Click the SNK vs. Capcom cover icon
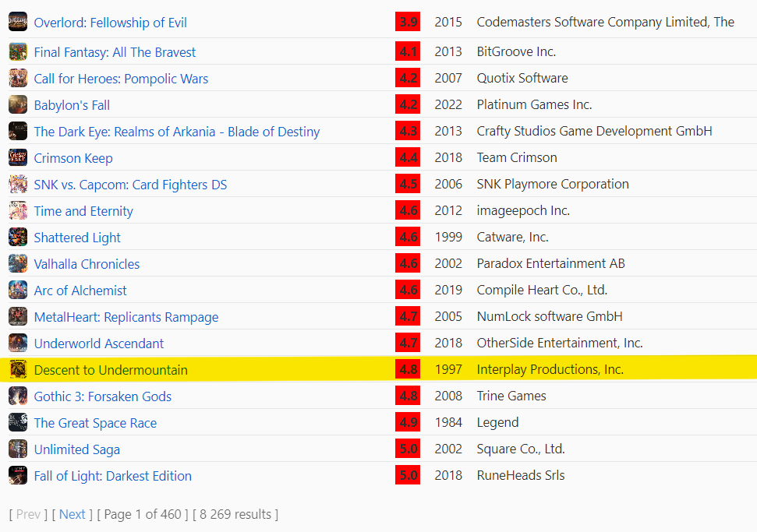This screenshot has height=532, width=757. click(x=18, y=185)
